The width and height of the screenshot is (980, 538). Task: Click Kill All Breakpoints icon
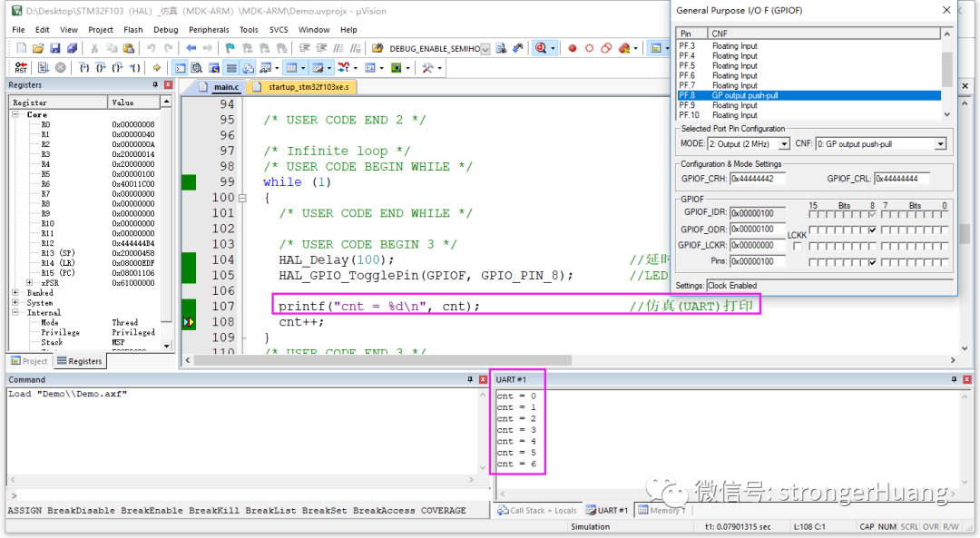623,48
